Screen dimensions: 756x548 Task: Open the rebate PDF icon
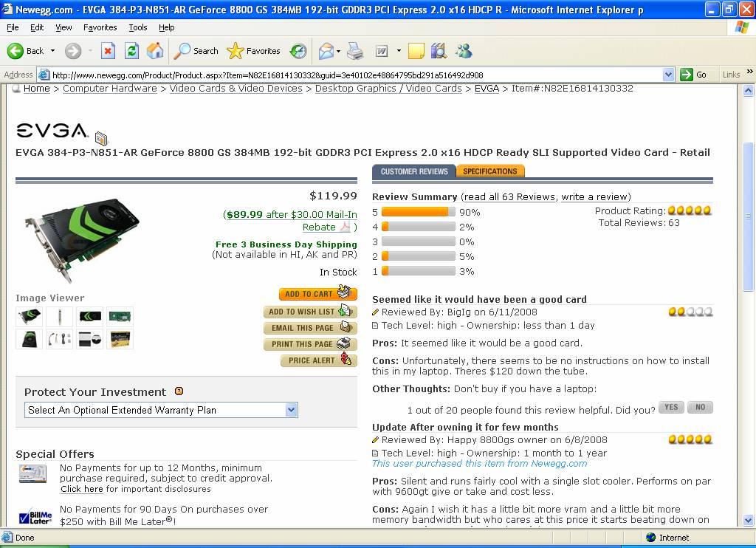346,226
